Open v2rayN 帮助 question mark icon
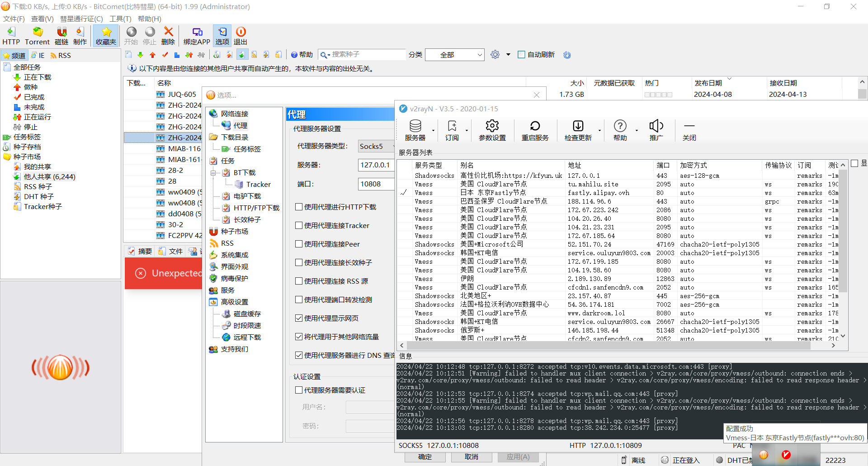Viewport: 868px width, 466px height. pos(620,130)
